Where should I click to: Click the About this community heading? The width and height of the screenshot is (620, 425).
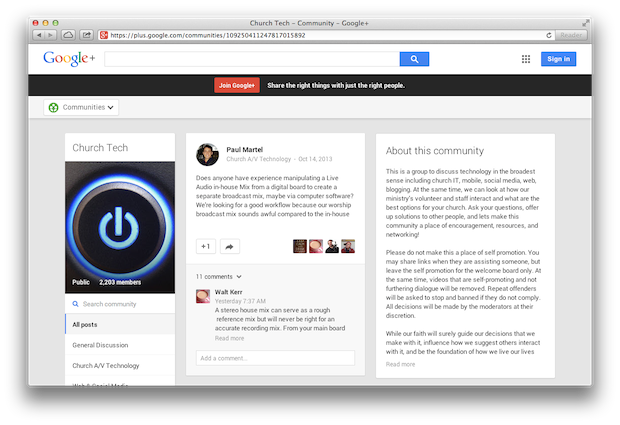tap(435, 151)
